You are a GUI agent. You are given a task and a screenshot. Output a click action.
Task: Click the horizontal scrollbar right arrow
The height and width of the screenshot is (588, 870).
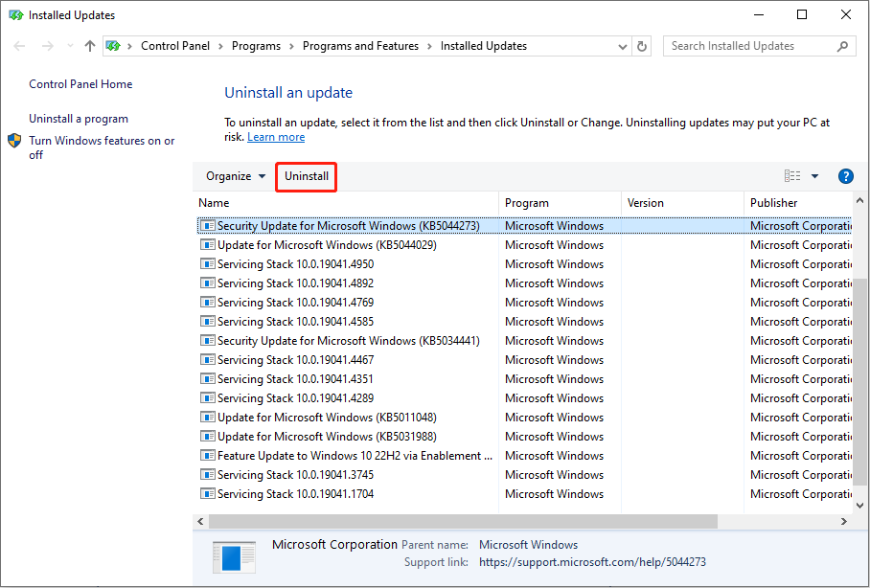pos(843,521)
